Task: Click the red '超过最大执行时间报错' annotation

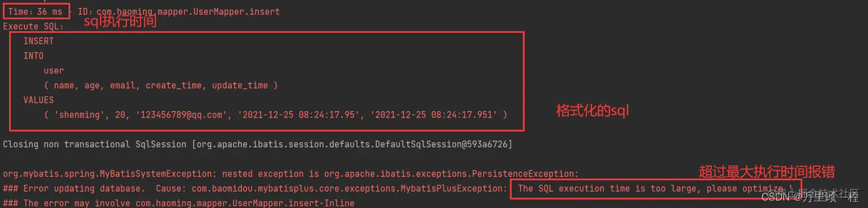Action: pyautogui.click(x=766, y=172)
